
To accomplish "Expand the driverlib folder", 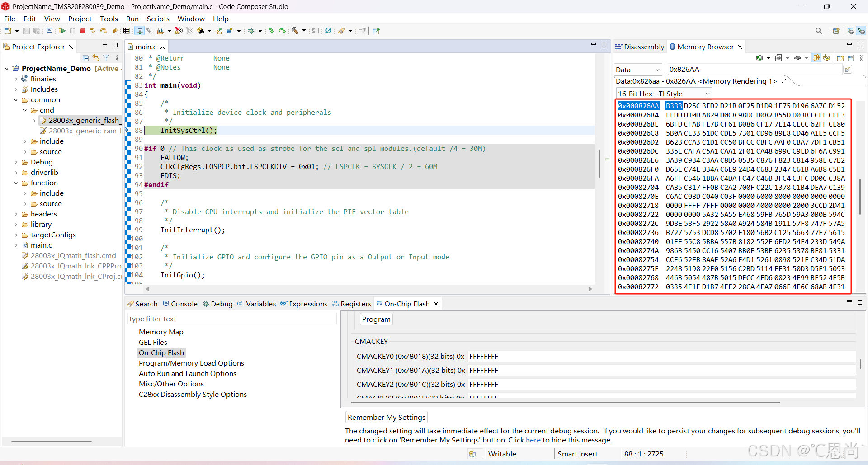I will (x=16, y=173).
